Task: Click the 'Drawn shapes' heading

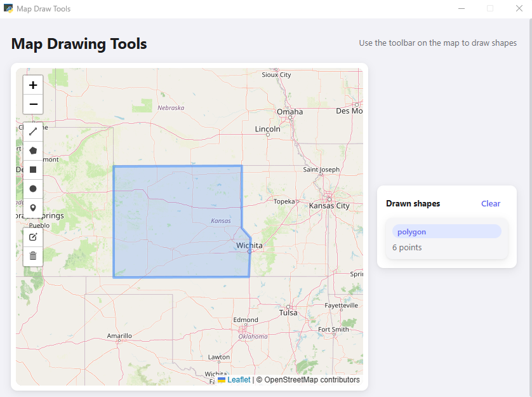Action: [x=413, y=203]
